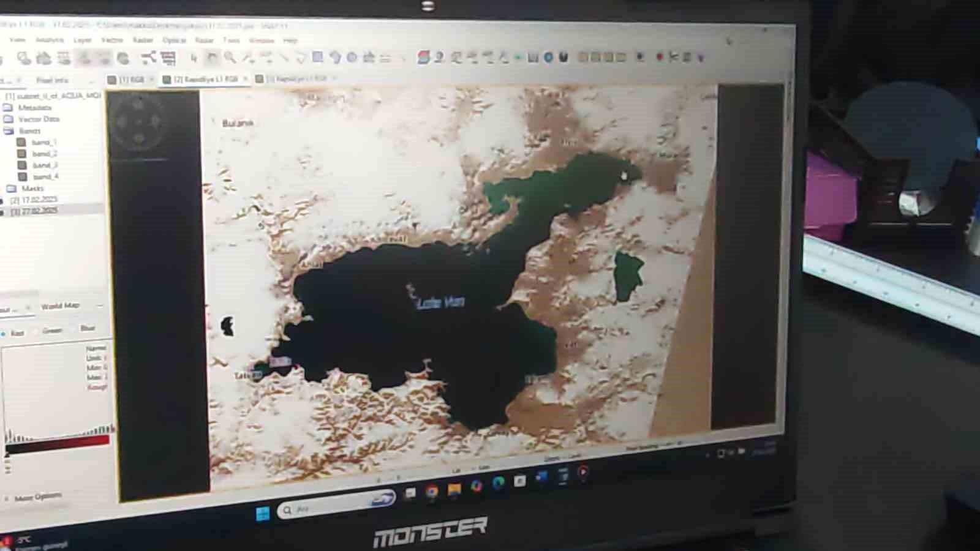Click the navigation compass control in view
The width and height of the screenshot is (980, 551).
pyautogui.click(x=139, y=122)
